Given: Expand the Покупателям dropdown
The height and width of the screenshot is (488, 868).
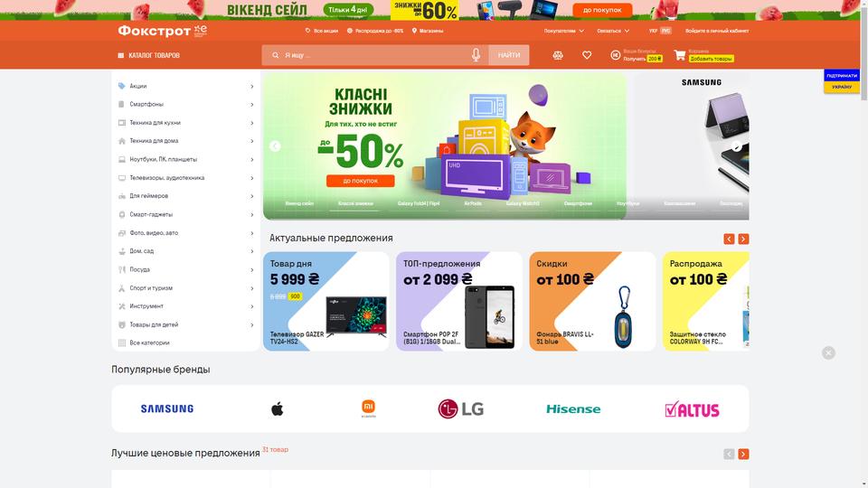Looking at the screenshot, I should click(x=563, y=31).
